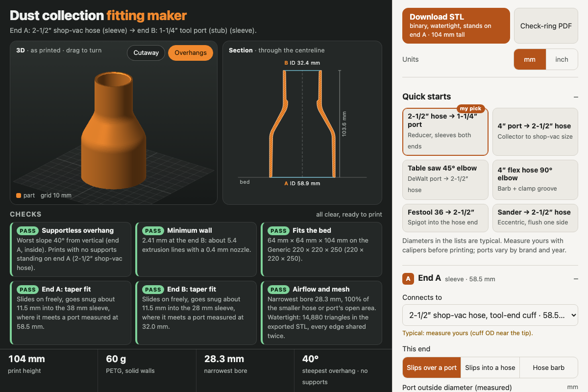Click the 'A ID 58.9 mm' section label
The width and height of the screenshot is (588, 392).
tap(302, 184)
